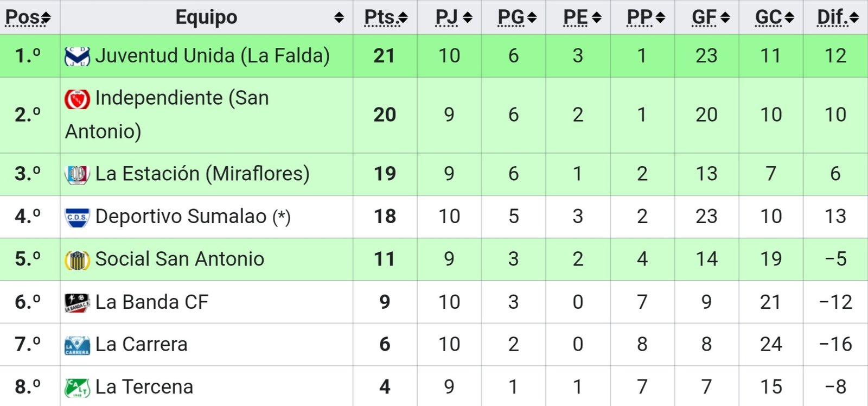Sort the table by PJ column

454,17
